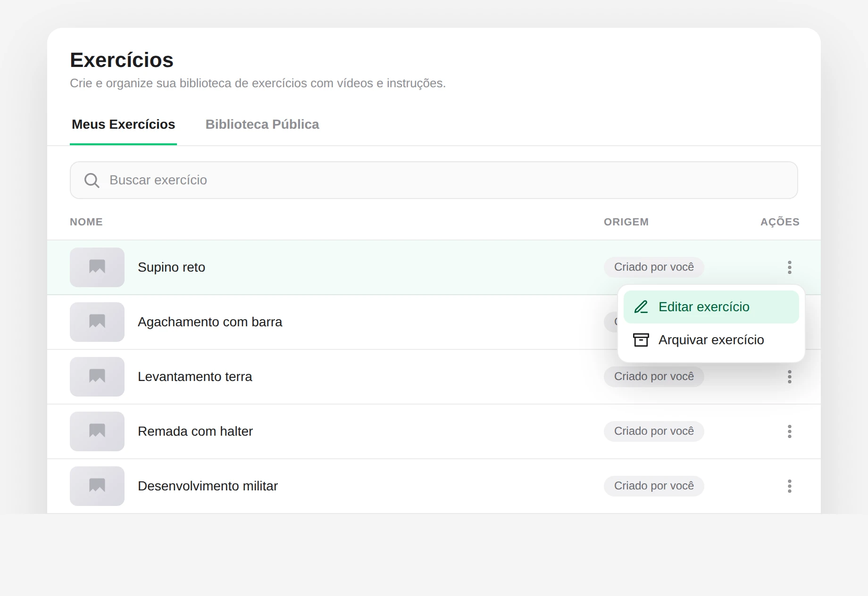The height and width of the screenshot is (596, 868).
Task: Click the archive box icon
Action: click(641, 340)
